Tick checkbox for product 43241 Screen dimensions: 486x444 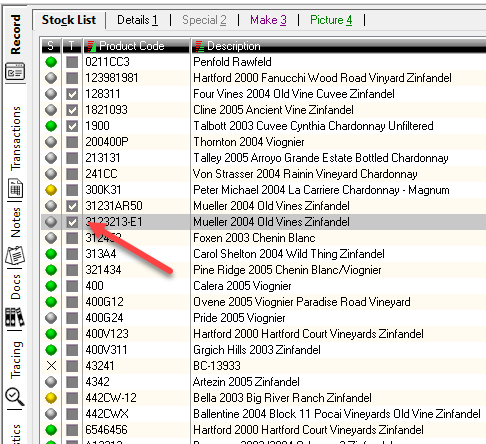pyautogui.click(x=72, y=366)
